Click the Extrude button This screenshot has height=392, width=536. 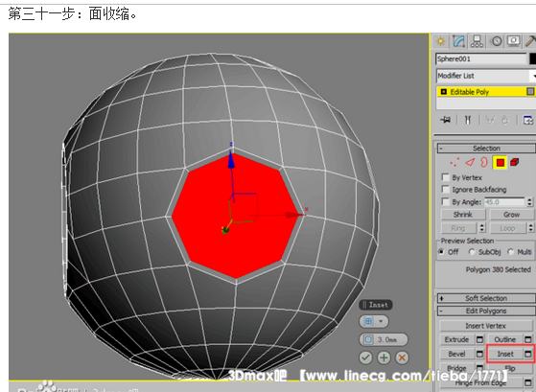[456, 339]
